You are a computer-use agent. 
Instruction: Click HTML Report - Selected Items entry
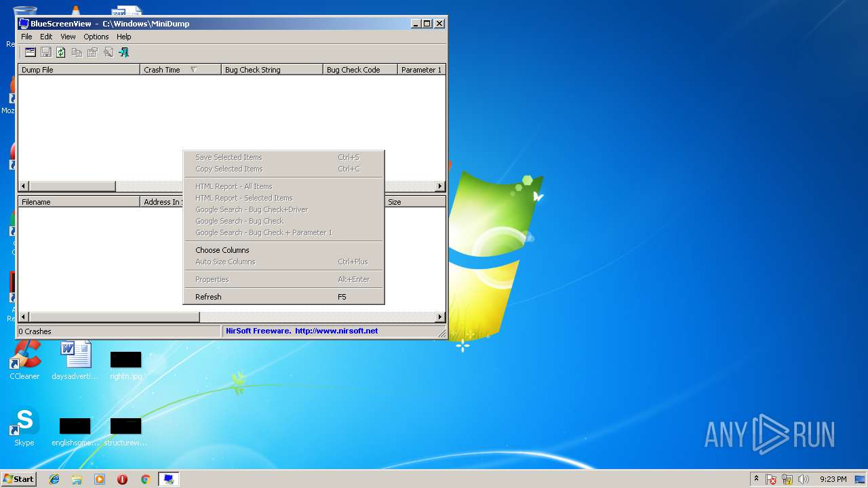click(x=283, y=198)
